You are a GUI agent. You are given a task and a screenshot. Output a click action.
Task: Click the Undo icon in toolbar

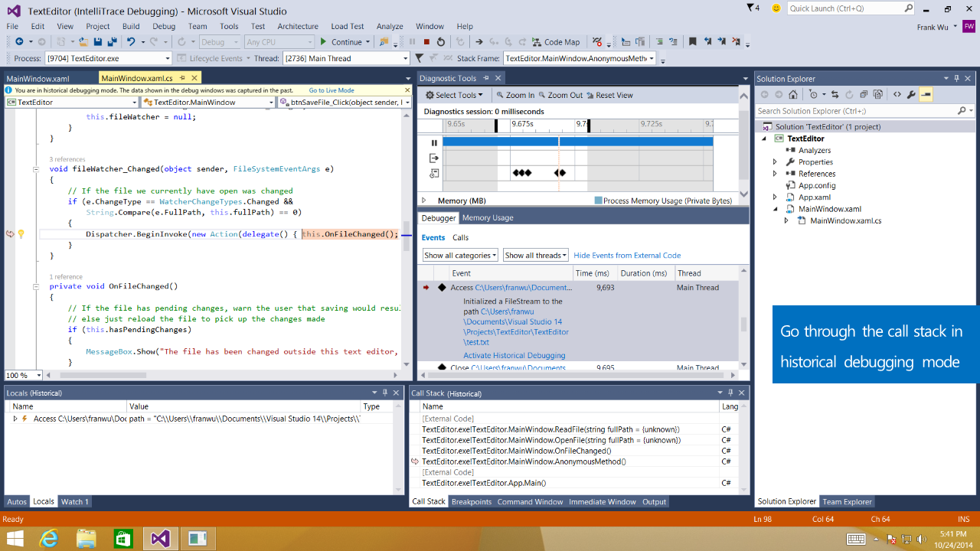131,41
